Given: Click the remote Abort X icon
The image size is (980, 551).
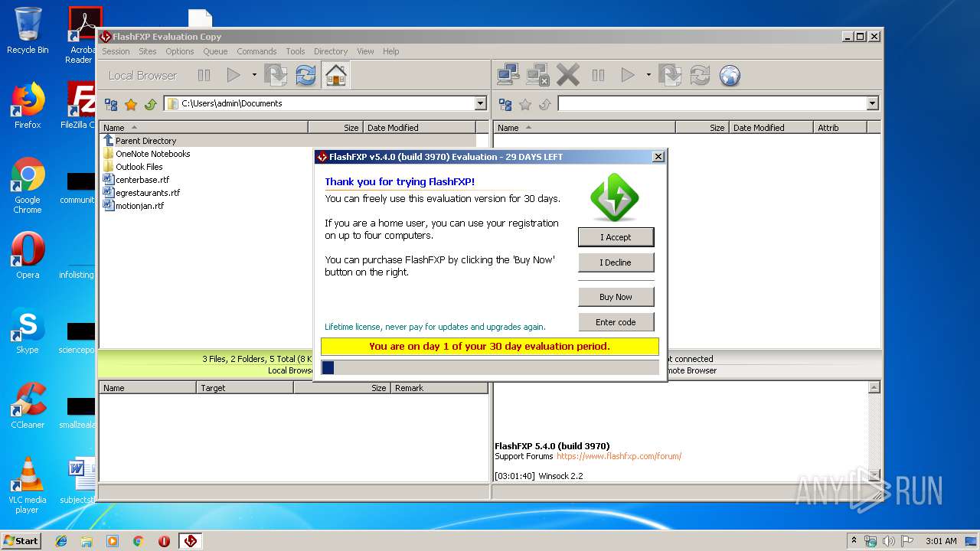Looking at the screenshot, I should pyautogui.click(x=568, y=75).
